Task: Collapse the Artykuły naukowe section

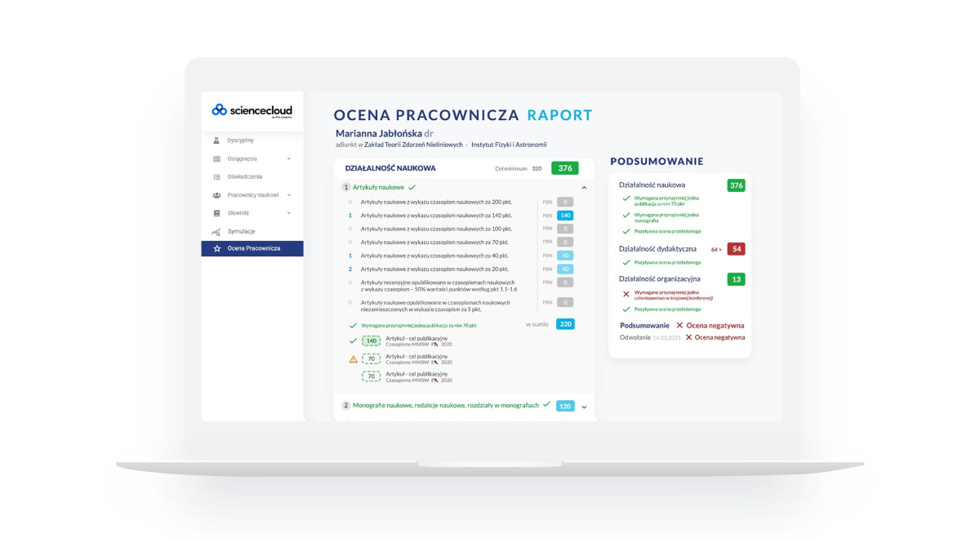Action: 584,188
